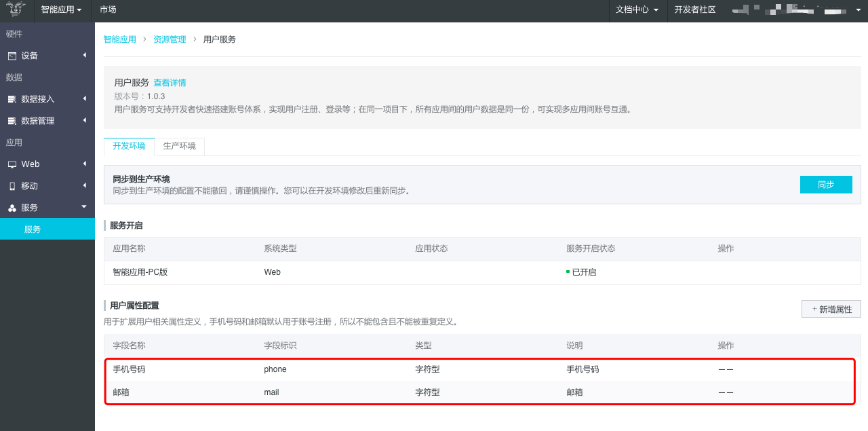
Task: Open the 智能应用 dropdown in the top bar
Action: (61, 10)
